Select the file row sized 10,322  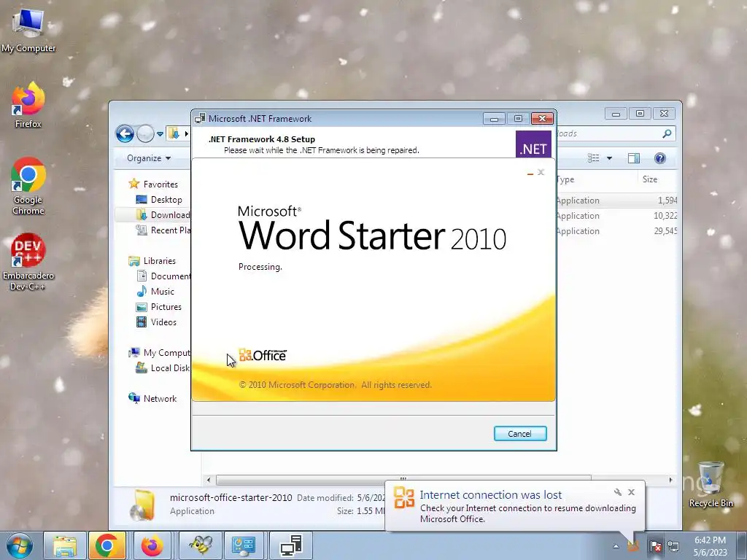pyautogui.click(x=617, y=216)
